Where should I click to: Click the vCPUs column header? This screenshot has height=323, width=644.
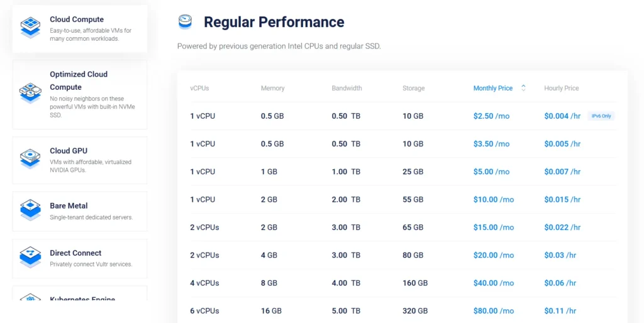(199, 88)
